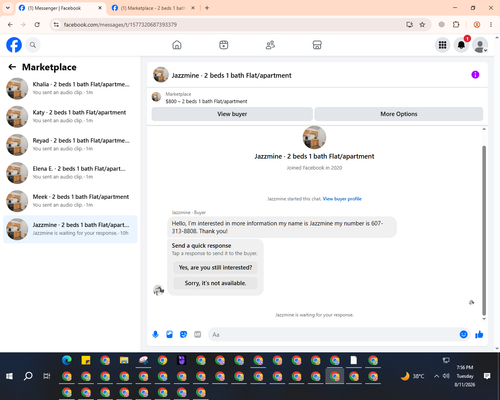Send quick reply 'Sorry, it's not available.'
The height and width of the screenshot is (400, 500).
pyautogui.click(x=215, y=283)
